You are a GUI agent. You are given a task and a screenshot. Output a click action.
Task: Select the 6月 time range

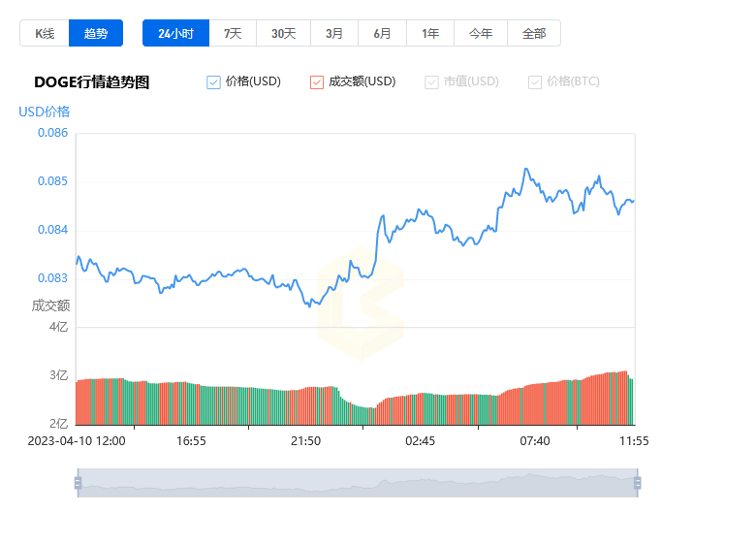coord(382,33)
